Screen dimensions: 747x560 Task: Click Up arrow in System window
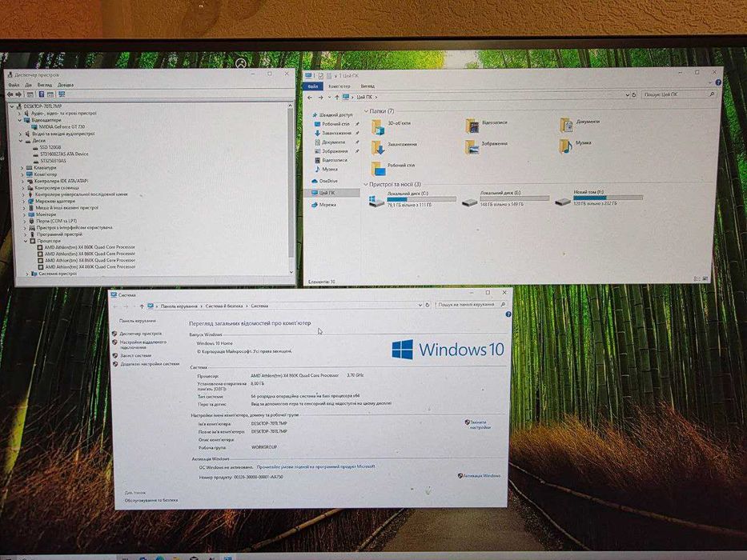click(x=142, y=306)
